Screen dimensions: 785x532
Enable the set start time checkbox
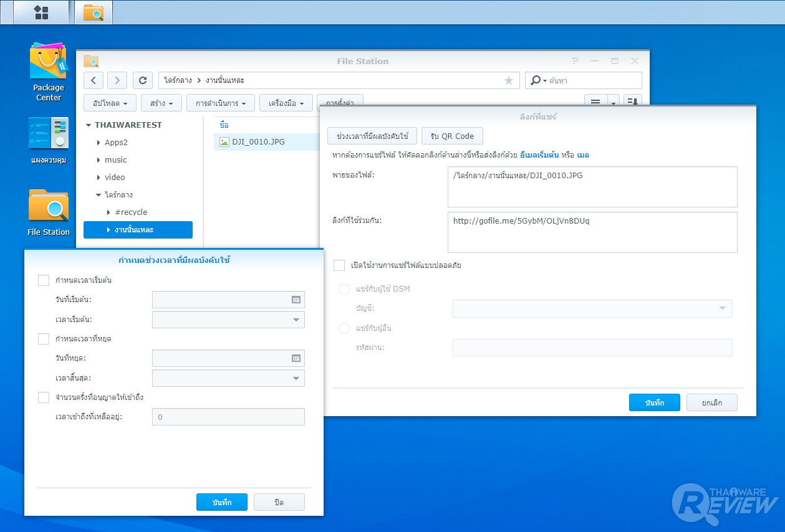point(44,280)
